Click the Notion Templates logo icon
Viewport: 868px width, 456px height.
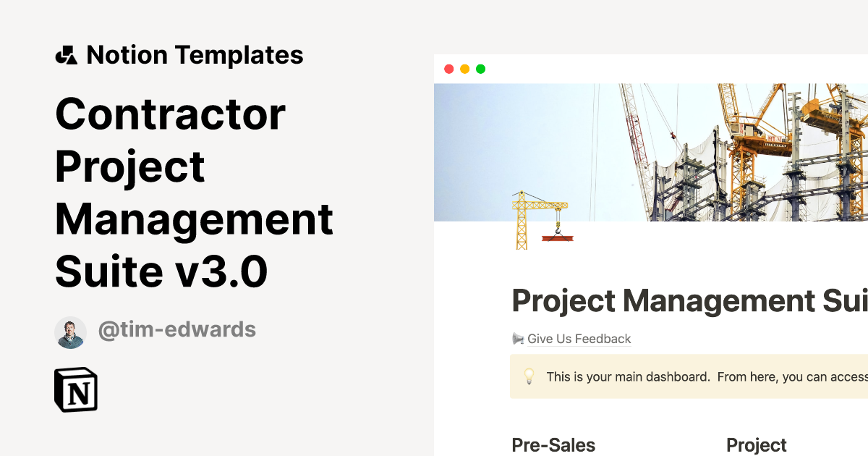pos(68,54)
